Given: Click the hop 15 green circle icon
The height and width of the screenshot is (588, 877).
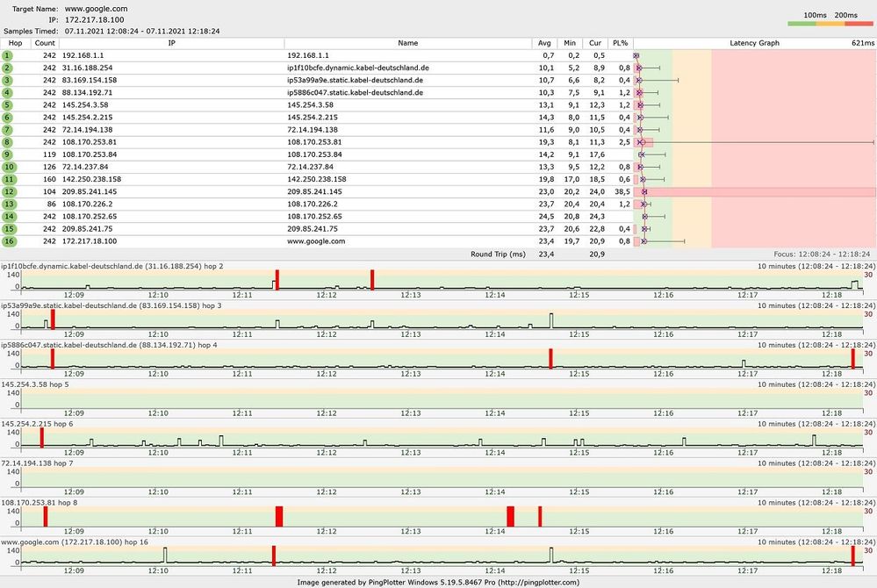Looking at the screenshot, I should click(x=9, y=229).
